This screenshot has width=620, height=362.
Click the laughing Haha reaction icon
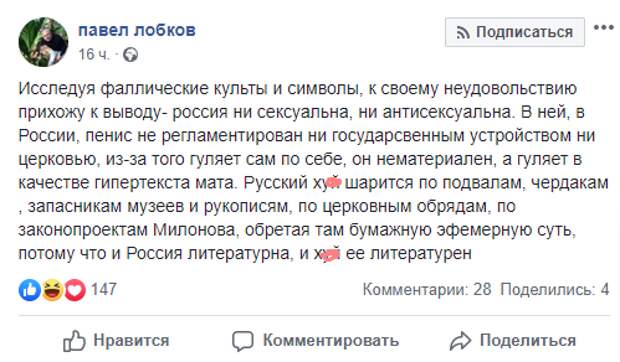tap(52, 290)
